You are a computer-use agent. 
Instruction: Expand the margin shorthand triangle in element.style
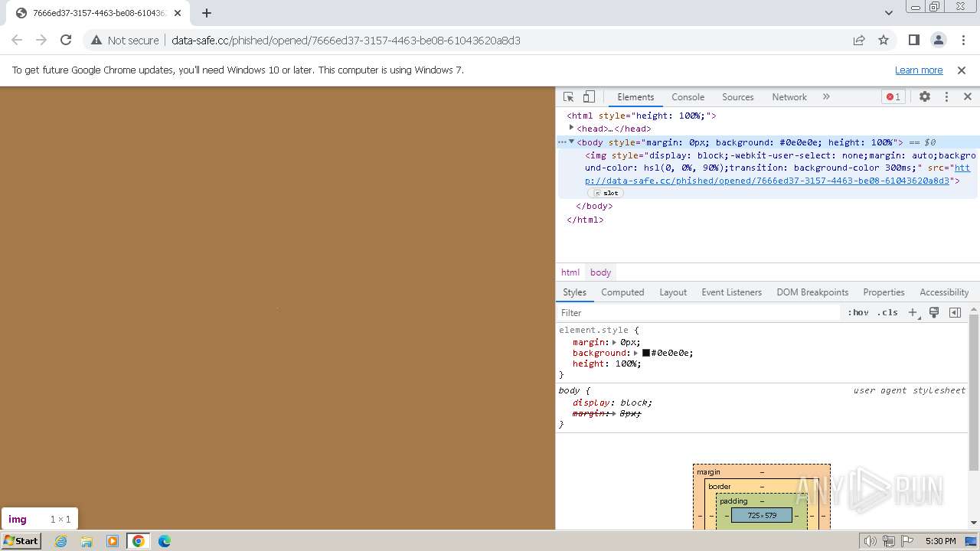point(614,342)
